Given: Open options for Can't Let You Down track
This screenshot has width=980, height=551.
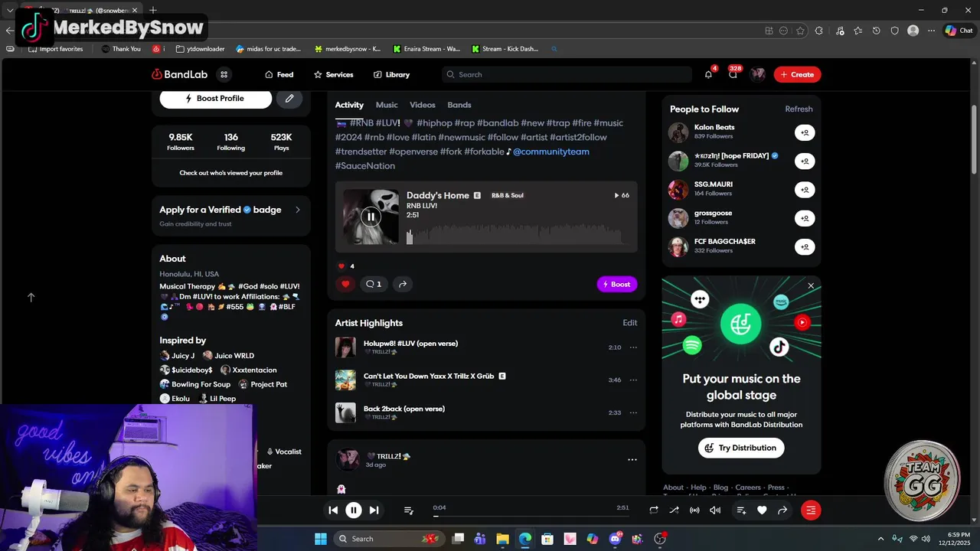Looking at the screenshot, I should click(x=633, y=380).
